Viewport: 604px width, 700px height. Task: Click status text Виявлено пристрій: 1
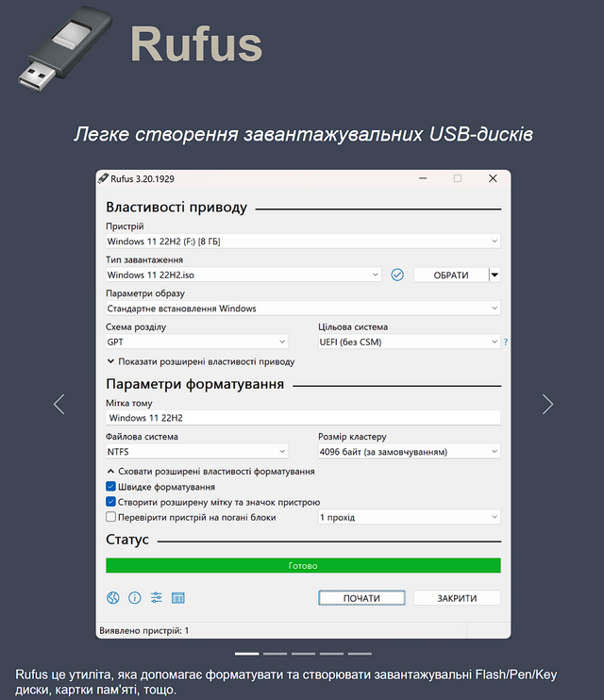point(143,630)
